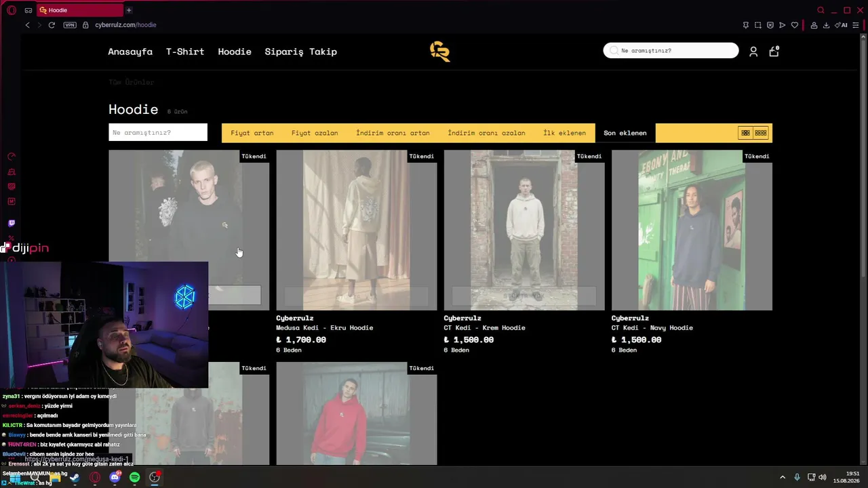The width and height of the screenshot is (868, 488).
Task: Open the T-Shirt category
Action: (185, 52)
